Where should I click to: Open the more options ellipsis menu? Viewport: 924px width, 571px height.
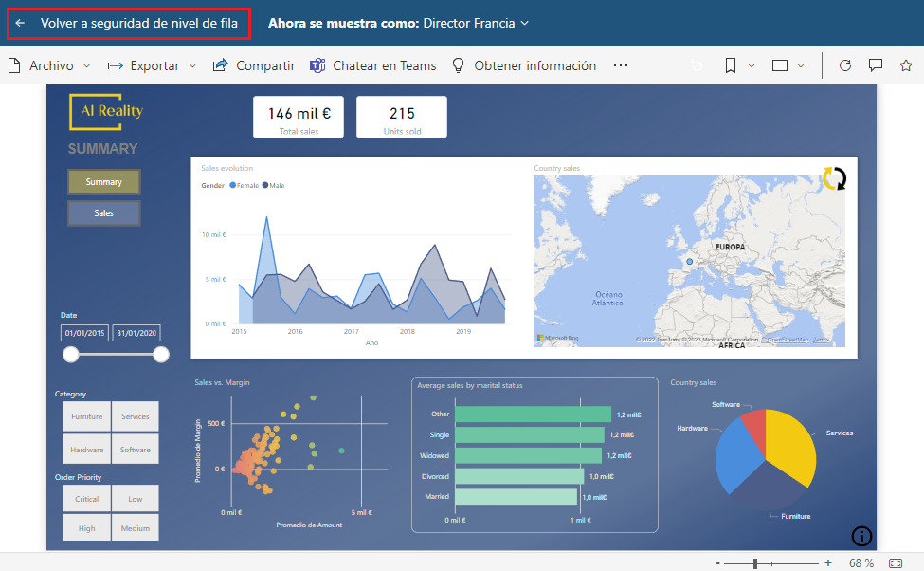(x=621, y=65)
